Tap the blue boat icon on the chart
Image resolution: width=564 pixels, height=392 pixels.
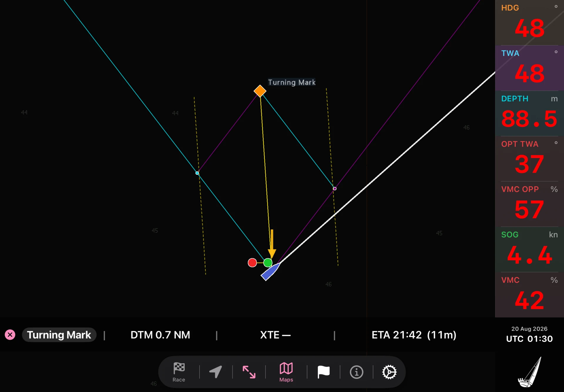point(271,272)
